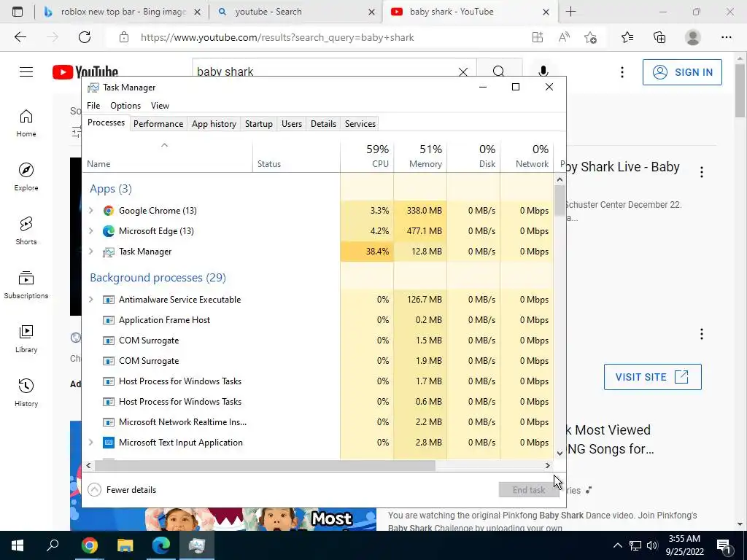
Task: Open Shorts in YouTube sidebar
Action: [x=26, y=230]
